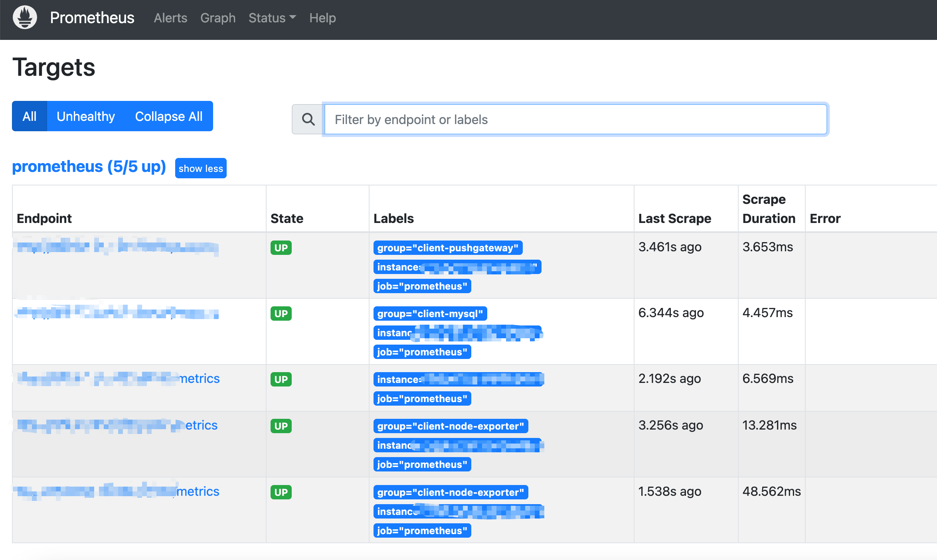Viewport: 937px width, 560px height.
Task: Click the UP badge for client-mysql target
Action: tap(281, 314)
